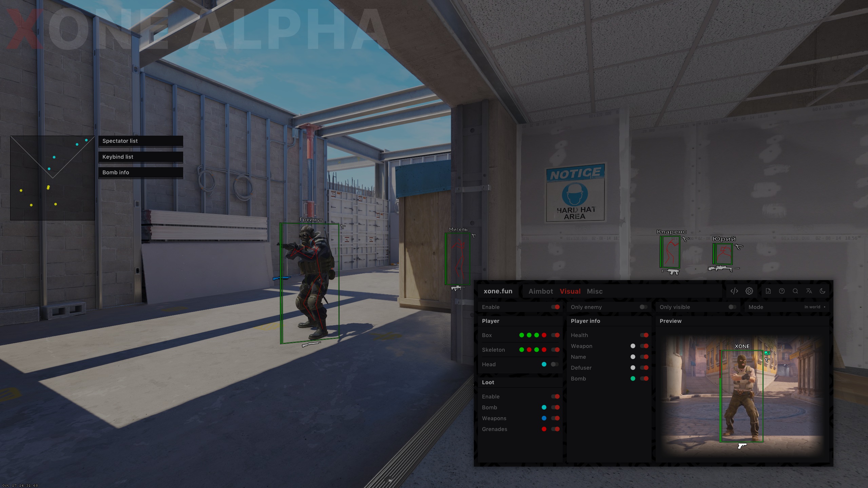Click the document/config icon in toolbar
This screenshot has height=488, width=868.
coord(768,291)
